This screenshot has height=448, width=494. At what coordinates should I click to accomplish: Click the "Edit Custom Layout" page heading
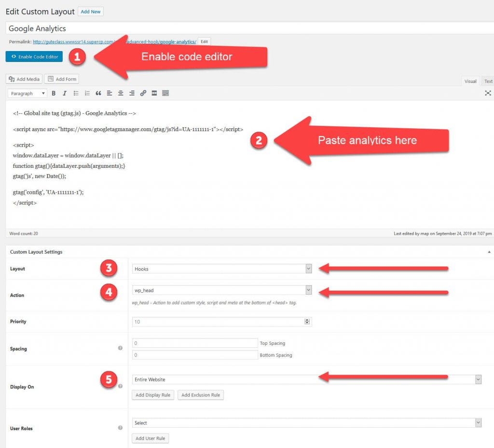pyautogui.click(x=40, y=12)
